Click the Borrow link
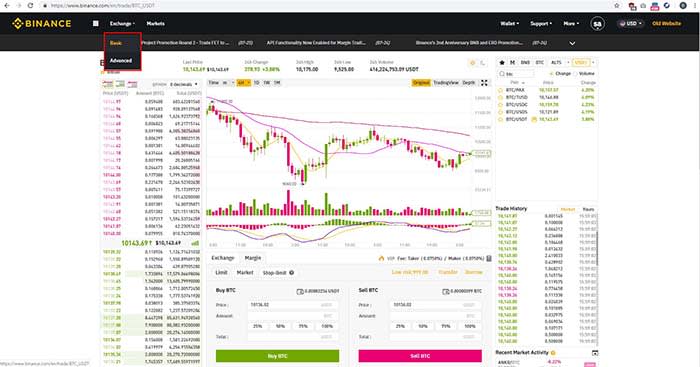The image size is (700, 367). [x=474, y=272]
